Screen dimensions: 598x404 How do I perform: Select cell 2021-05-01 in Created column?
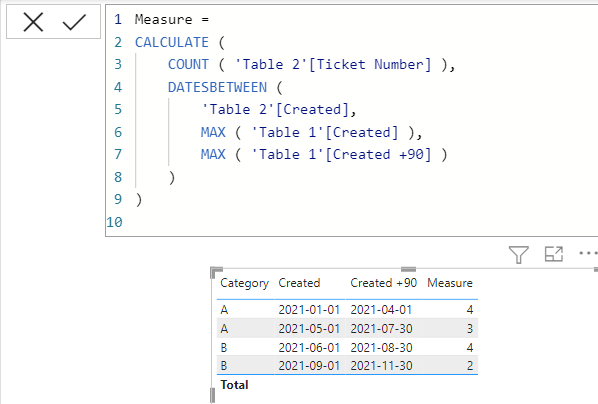309,328
